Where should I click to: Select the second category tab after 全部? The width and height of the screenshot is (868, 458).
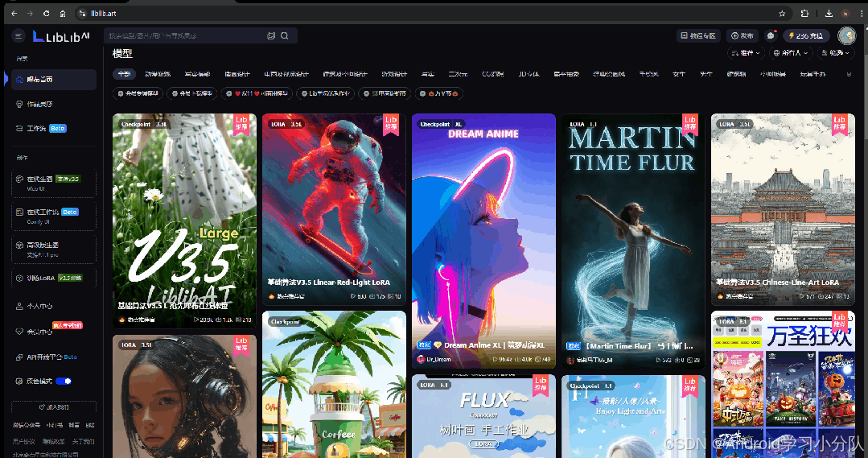coord(158,74)
